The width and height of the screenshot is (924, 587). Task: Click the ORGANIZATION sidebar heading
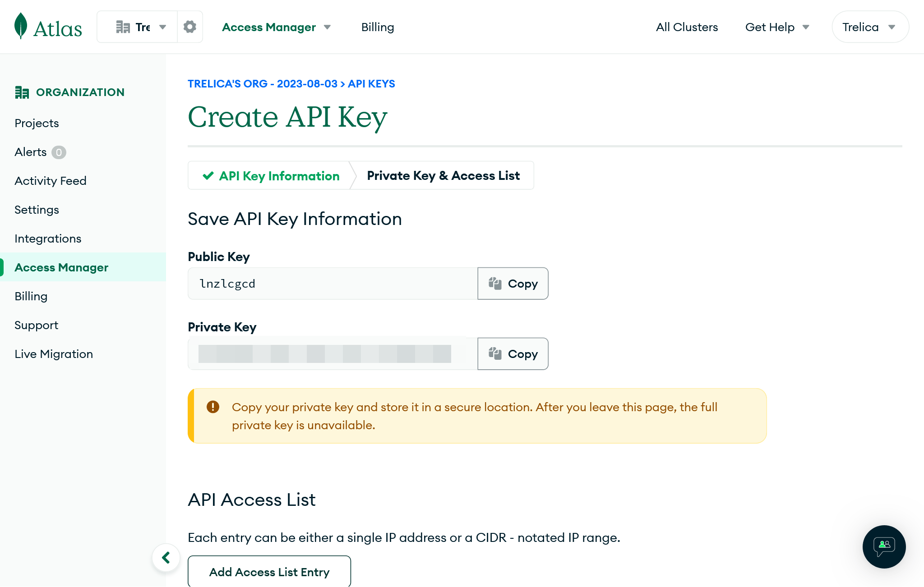(x=80, y=92)
